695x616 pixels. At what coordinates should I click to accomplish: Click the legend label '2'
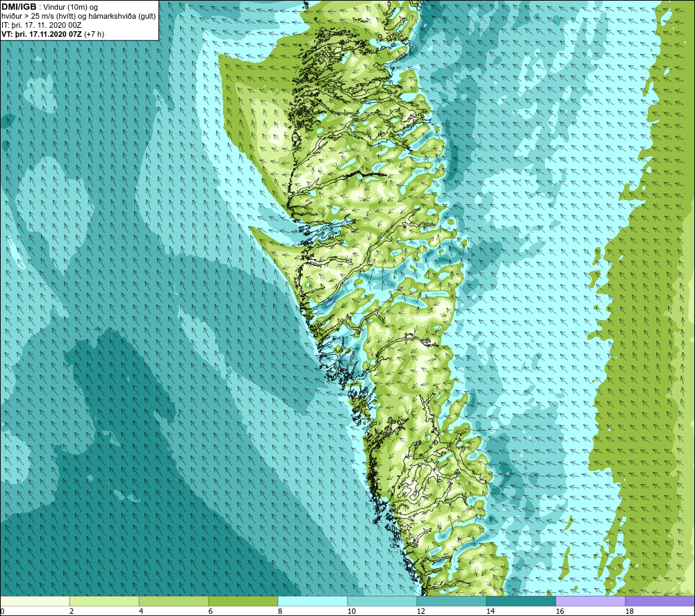coord(72,611)
